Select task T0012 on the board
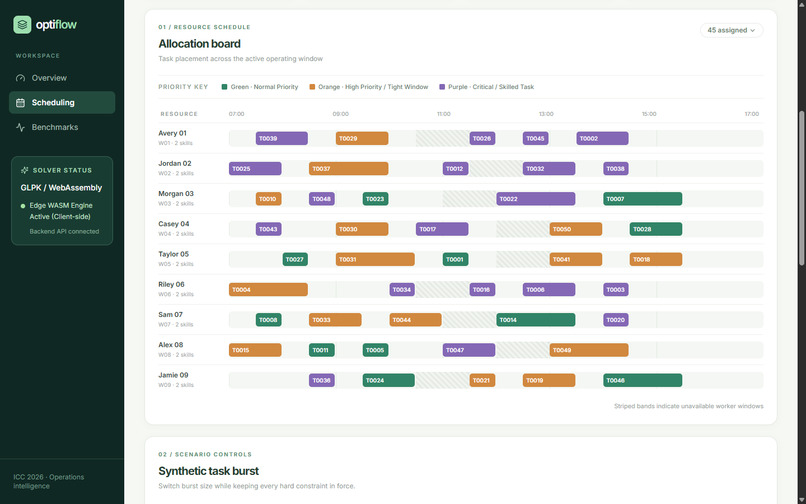Viewport: 806px width, 504px height. coord(455,169)
